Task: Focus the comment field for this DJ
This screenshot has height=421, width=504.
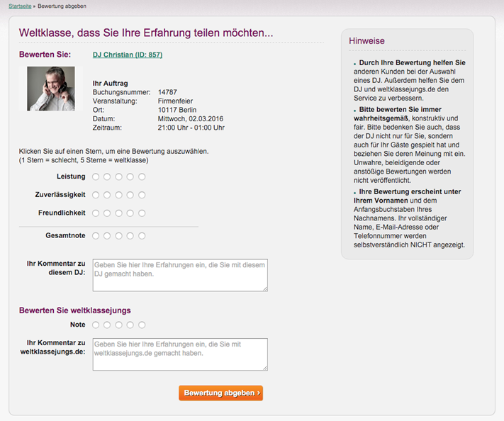Action: coord(180,275)
